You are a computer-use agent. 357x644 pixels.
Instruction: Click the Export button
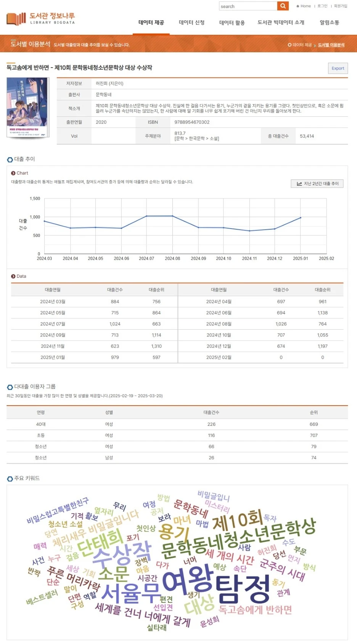338,68
